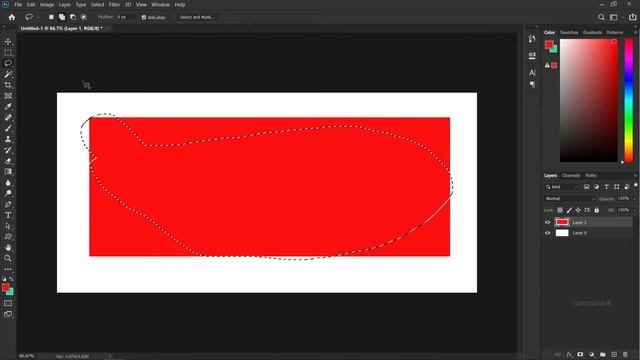The height and width of the screenshot is (360, 640).
Task: Switch to the Channels tab
Action: click(x=571, y=176)
